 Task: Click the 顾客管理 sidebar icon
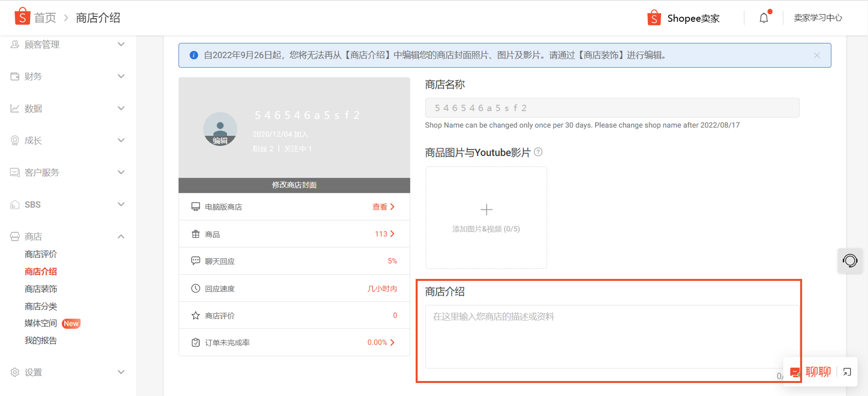point(14,45)
